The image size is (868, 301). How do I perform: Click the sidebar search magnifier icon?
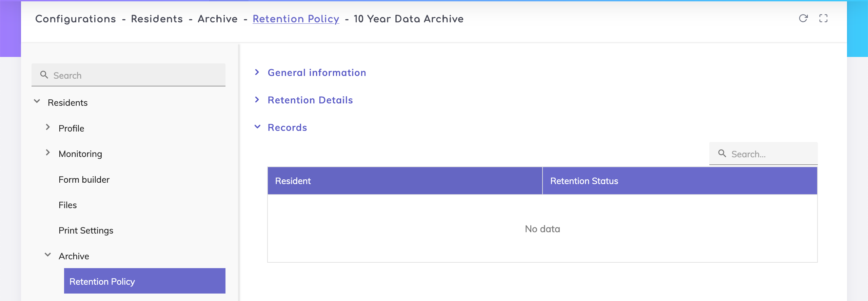(44, 75)
